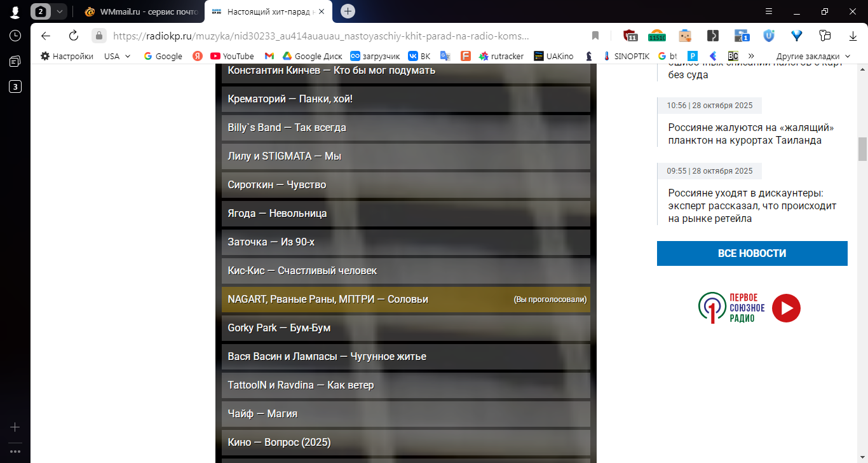Click the lock site security icon

(98, 36)
